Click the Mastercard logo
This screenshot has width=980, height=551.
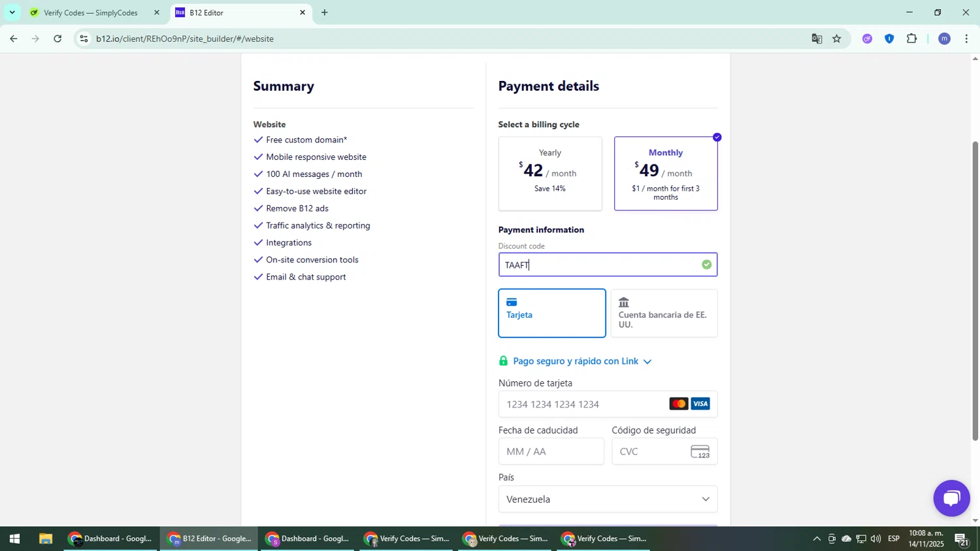679,404
